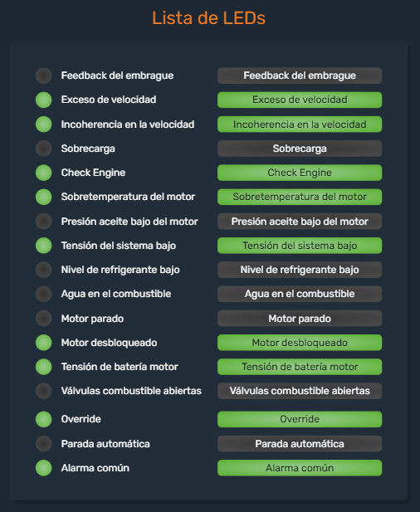Click the Sobrecarga LED circle
The height and width of the screenshot is (512, 420).
tap(43, 149)
